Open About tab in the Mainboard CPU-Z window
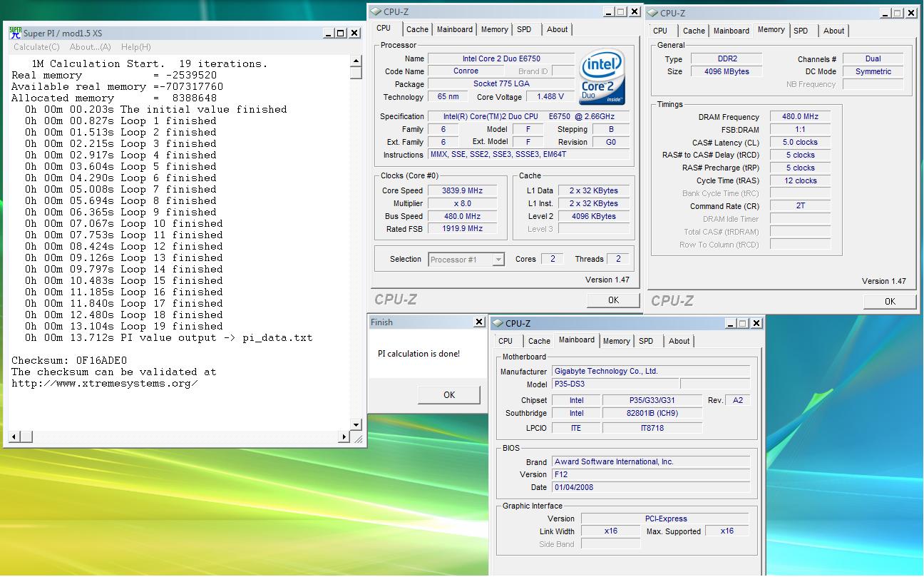The width and height of the screenshot is (924, 577). pyautogui.click(x=679, y=341)
